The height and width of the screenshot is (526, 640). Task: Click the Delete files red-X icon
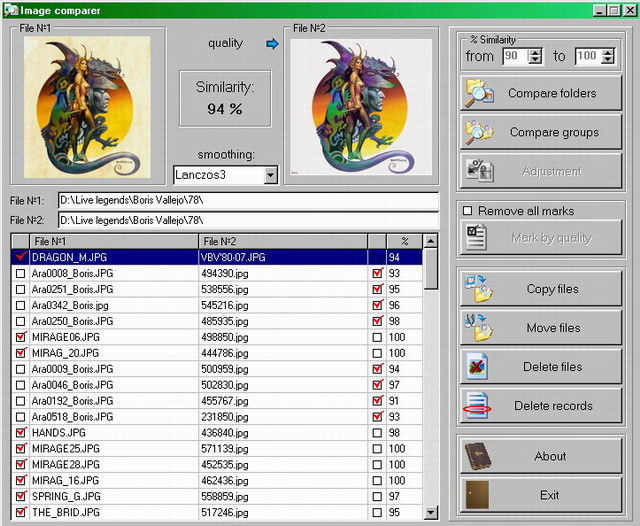[477, 366]
